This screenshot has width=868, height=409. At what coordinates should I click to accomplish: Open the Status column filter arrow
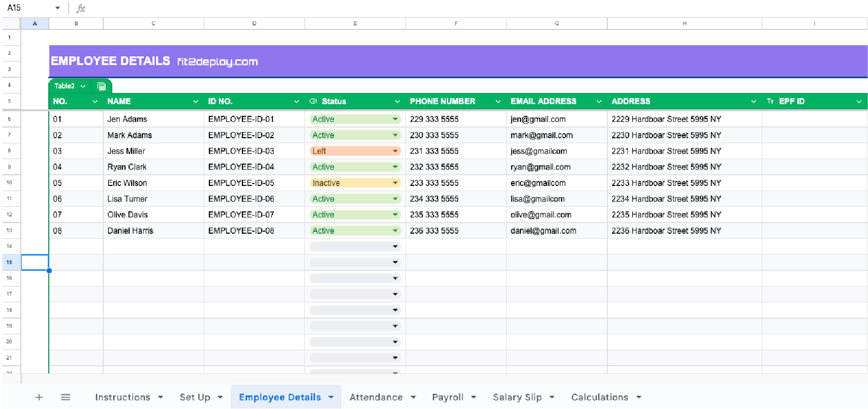tap(397, 102)
